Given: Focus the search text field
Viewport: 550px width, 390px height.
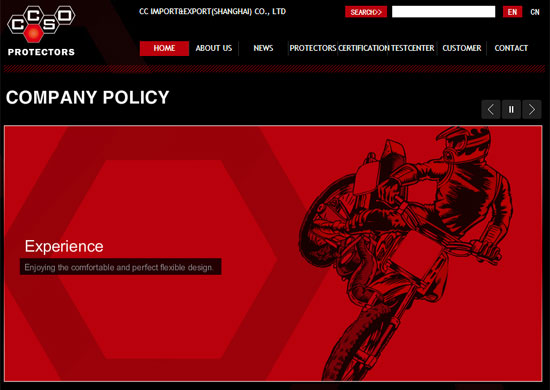Looking at the screenshot, I should pos(443,12).
